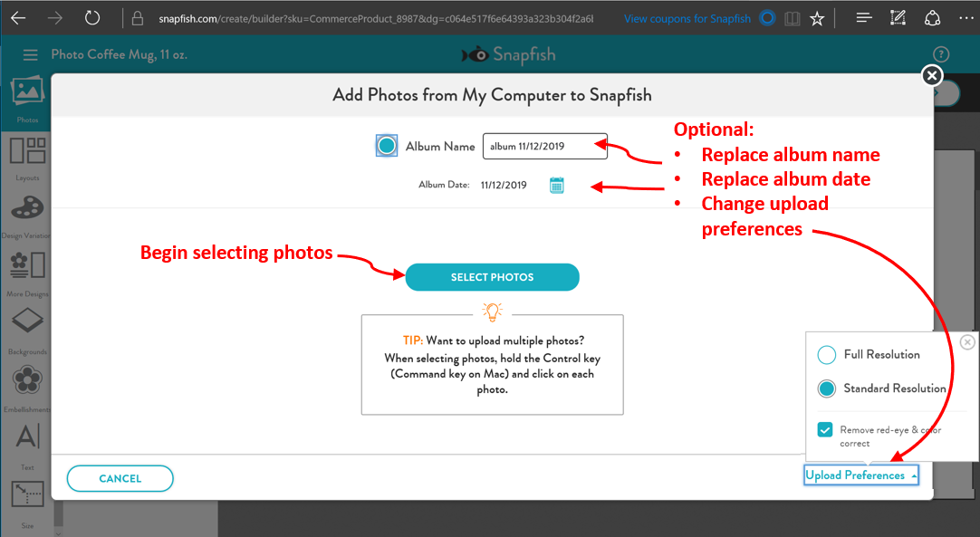
Task: Click the Select Photos button
Action: coord(492,277)
